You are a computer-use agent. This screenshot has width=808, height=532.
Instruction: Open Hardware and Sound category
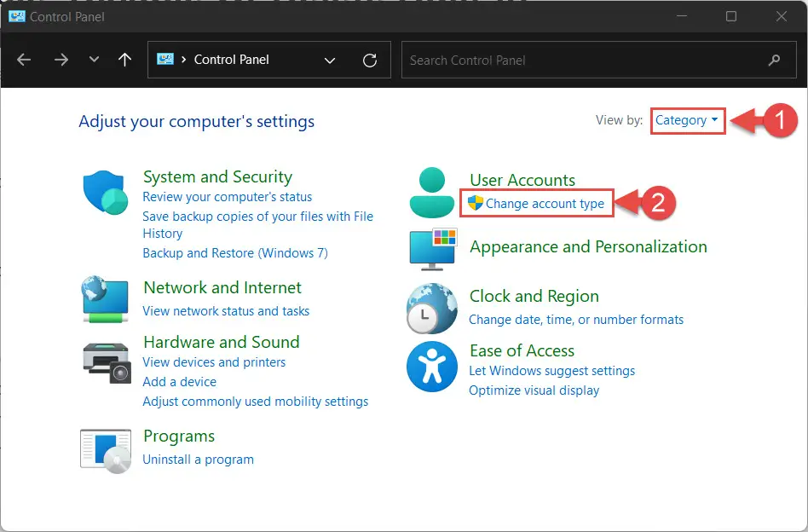tap(222, 342)
